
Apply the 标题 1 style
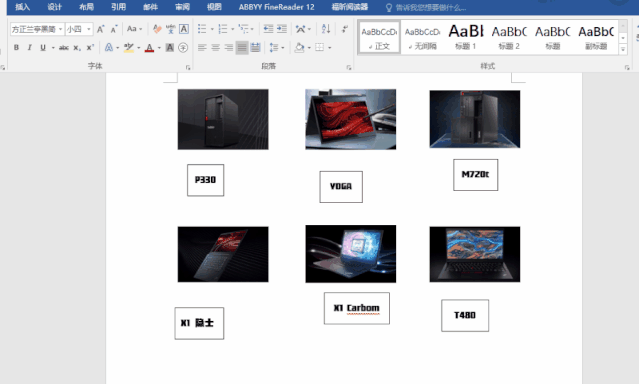tap(465, 37)
